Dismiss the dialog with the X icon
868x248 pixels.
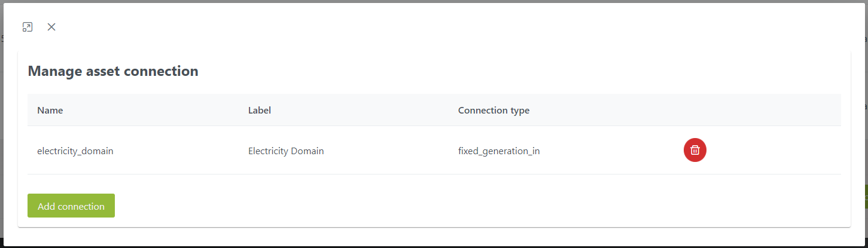51,27
